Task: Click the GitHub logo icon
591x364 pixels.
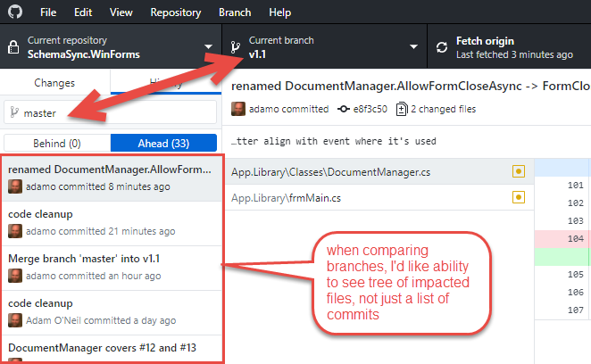Action: click(15, 12)
